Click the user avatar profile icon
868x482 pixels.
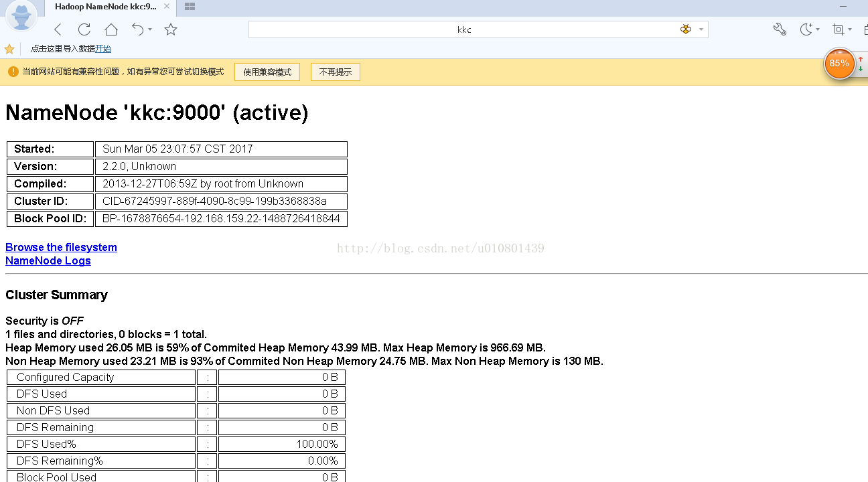(21, 17)
